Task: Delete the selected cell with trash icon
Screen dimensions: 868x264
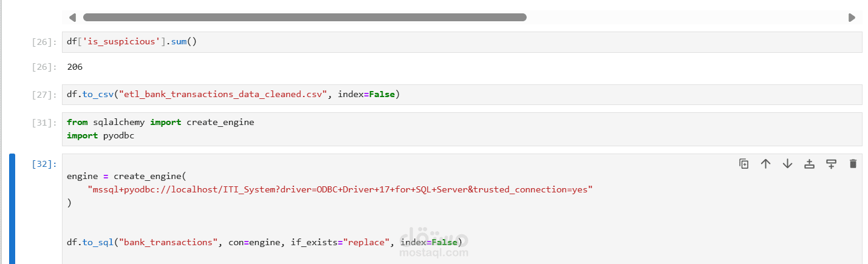Action: [853, 163]
